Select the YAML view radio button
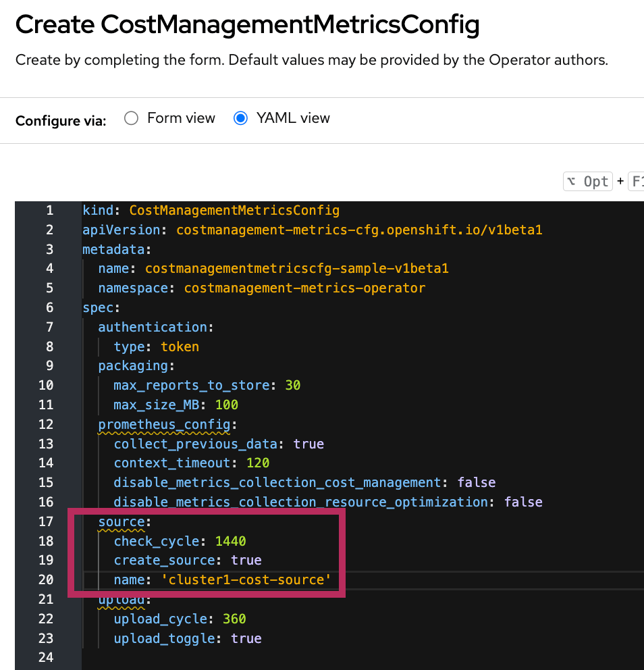The height and width of the screenshot is (670, 644). (x=240, y=118)
